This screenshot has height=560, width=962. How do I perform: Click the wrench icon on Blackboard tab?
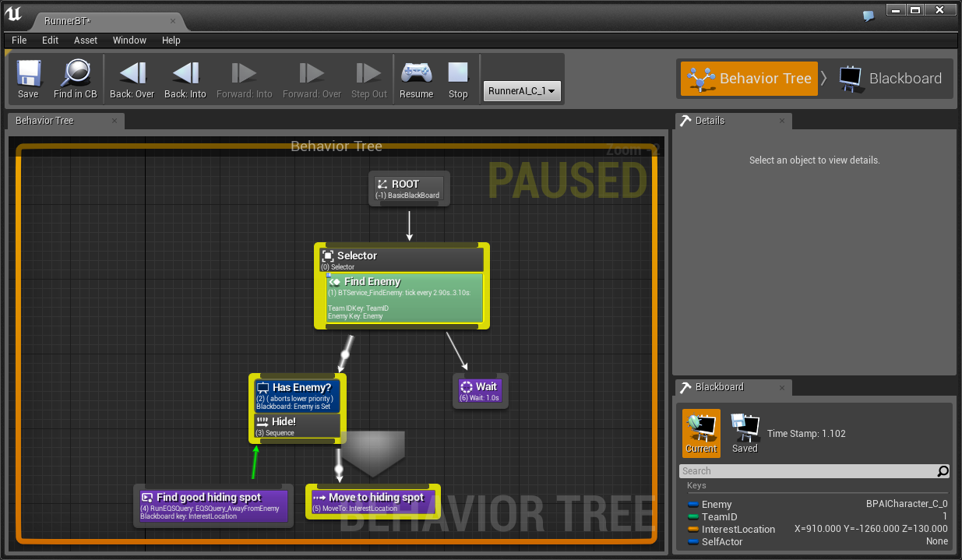click(685, 387)
